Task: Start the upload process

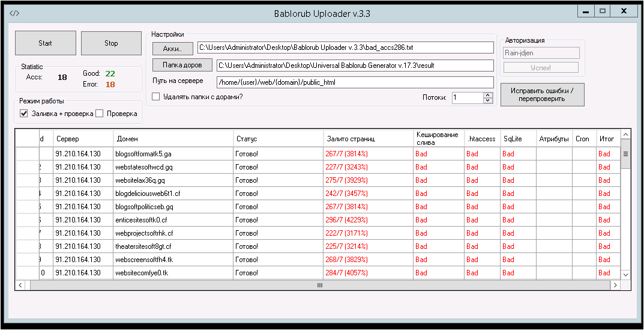Action: click(46, 43)
